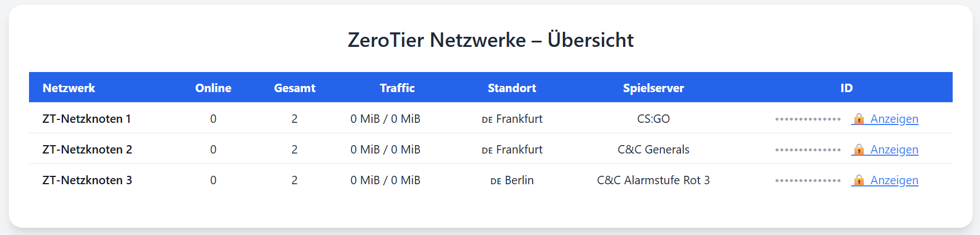This screenshot has height=235, width=980.
Task: Show the ID of ZT-Netzknoten 1 via Anzeigen
Action: click(894, 119)
